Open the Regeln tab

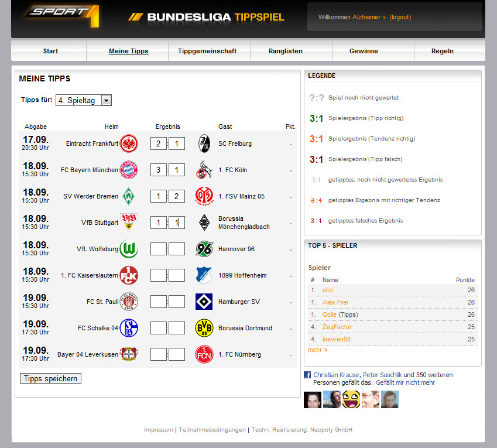coord(442,51)
